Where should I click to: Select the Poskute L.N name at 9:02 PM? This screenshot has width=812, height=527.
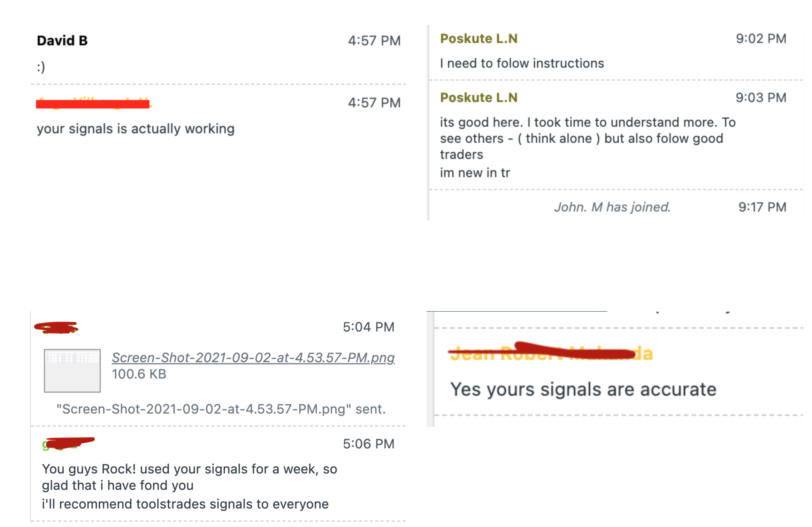coord(478,39)
